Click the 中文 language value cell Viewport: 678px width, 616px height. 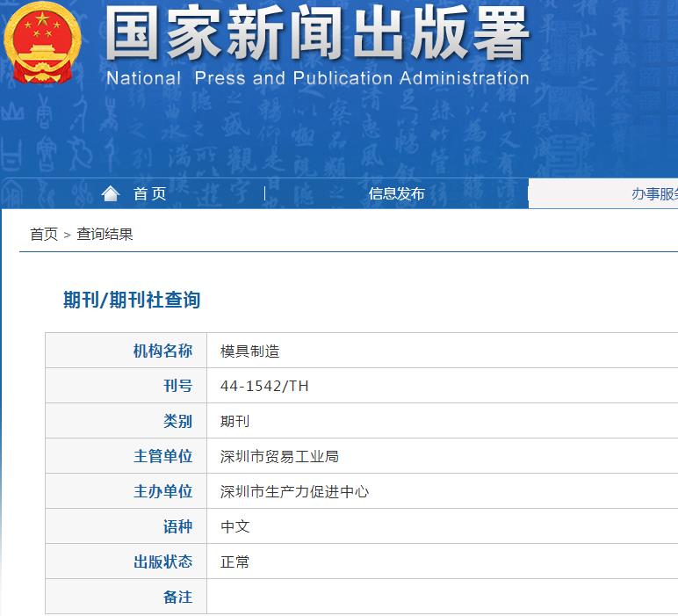[x=234, y=526]
